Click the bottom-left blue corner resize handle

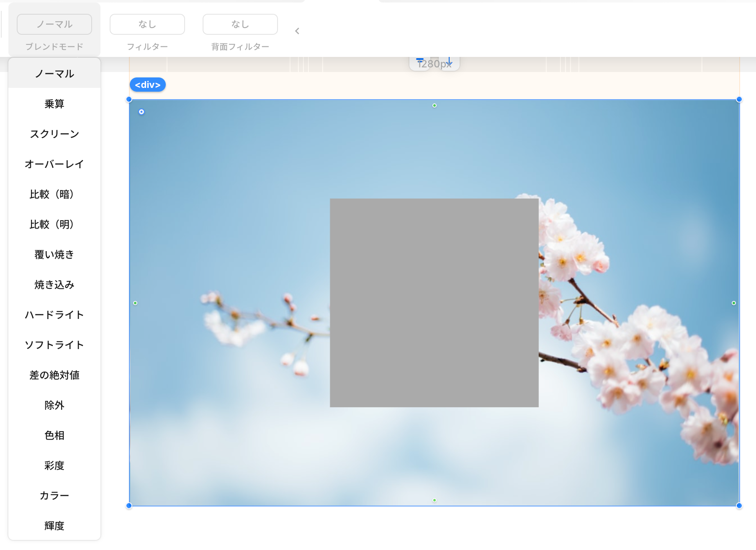(129, 506)
